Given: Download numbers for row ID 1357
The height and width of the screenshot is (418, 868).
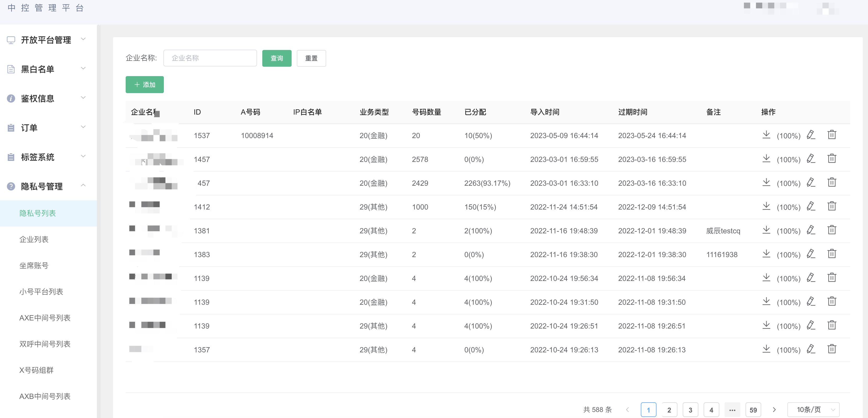Looking at the screenshot, I should point(766,349).
